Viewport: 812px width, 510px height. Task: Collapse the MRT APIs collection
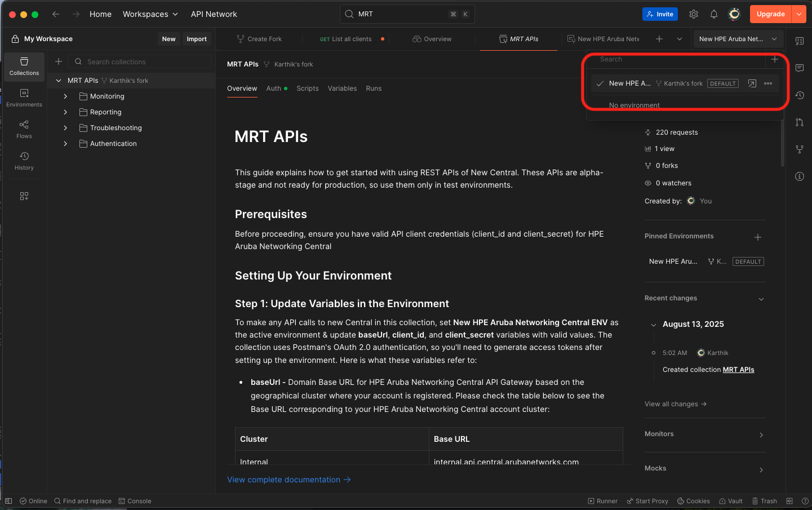pos(59,81)
